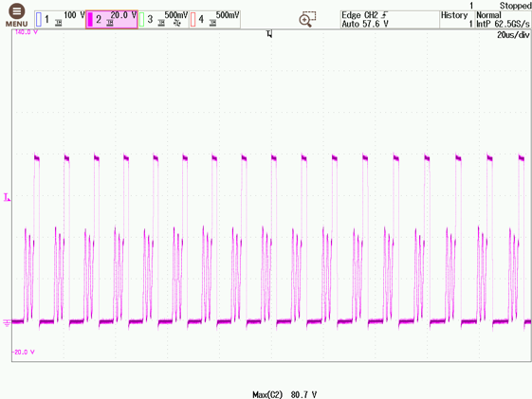The height and width of the screenshot is (399, 532).
Task: Click channel 4 probe attenuation icon
Action: pos(212,23)
